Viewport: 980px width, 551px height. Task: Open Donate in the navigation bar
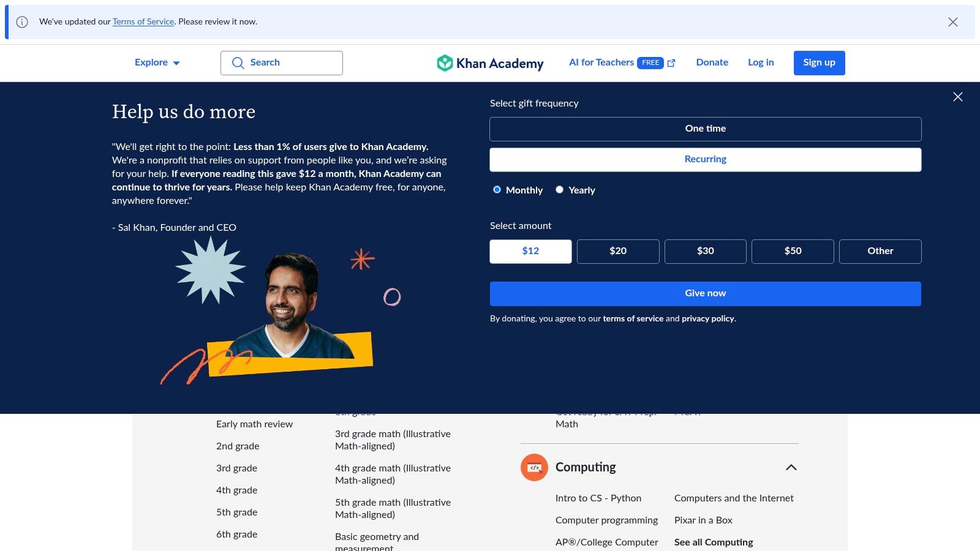[712, 62]
